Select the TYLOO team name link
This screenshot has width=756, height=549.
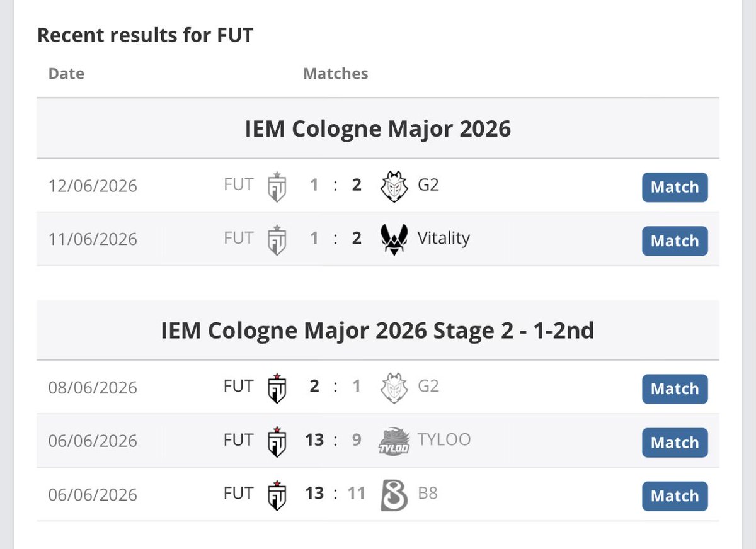[444, 439]
